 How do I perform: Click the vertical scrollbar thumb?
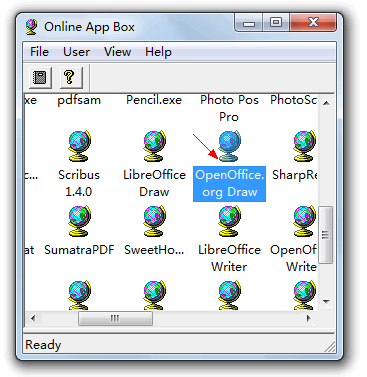326,235
